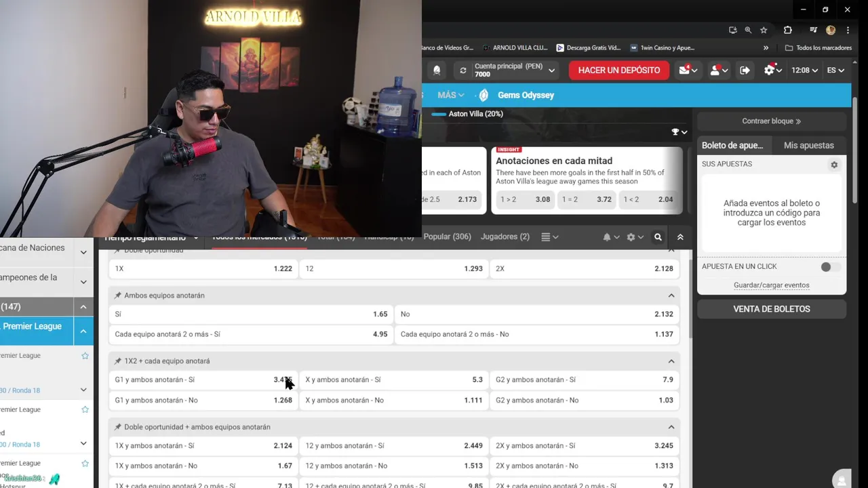Open the market notifications bell menu
Screen dimensions: 868x488
tap(611, 237)
